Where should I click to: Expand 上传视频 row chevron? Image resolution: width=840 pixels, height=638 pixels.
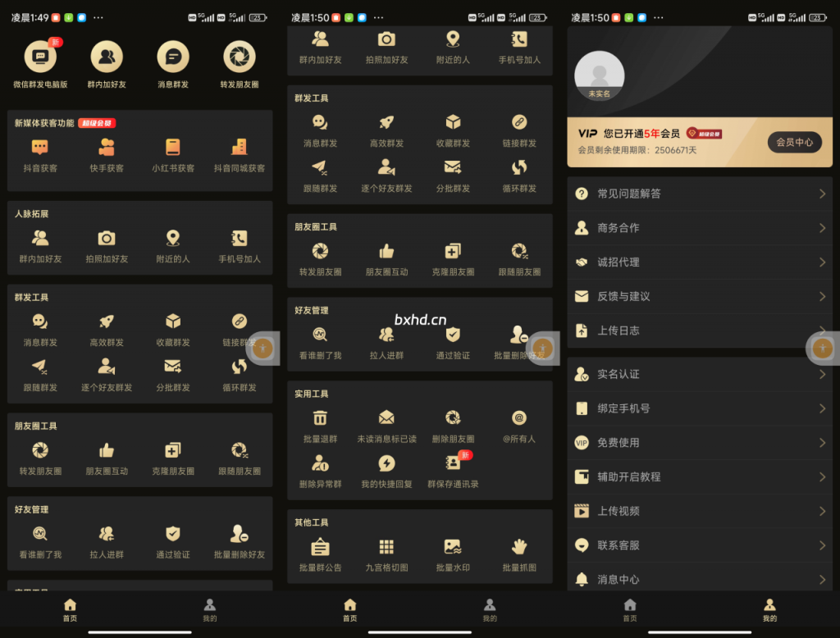click(822, 511)
